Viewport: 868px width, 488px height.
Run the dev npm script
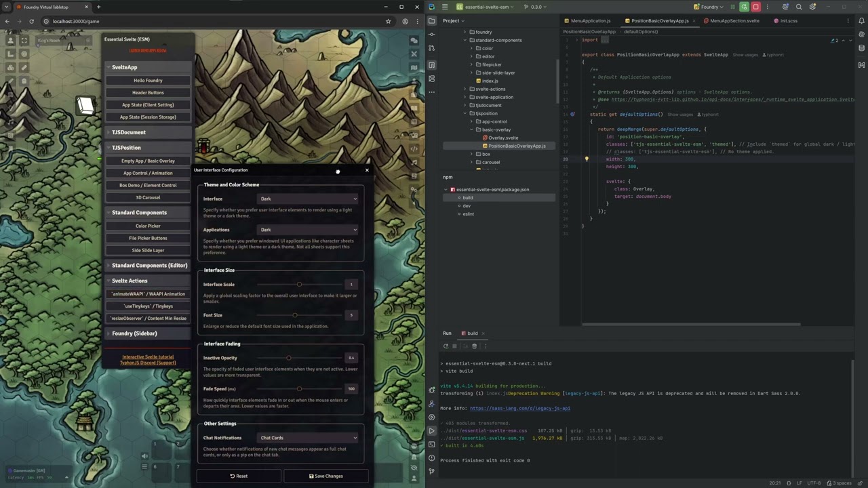coord(467,205)
